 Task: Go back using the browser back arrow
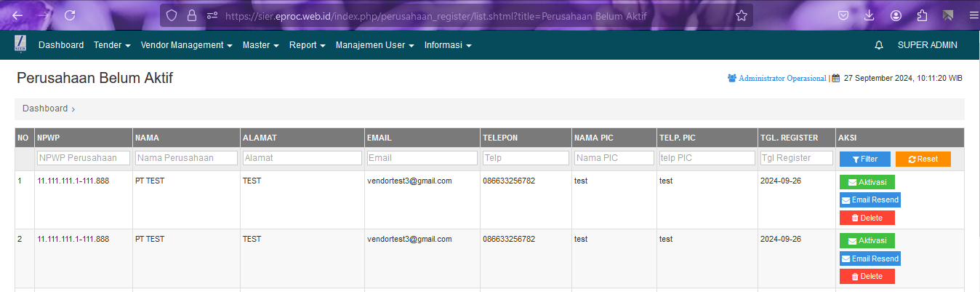[17, 15]
